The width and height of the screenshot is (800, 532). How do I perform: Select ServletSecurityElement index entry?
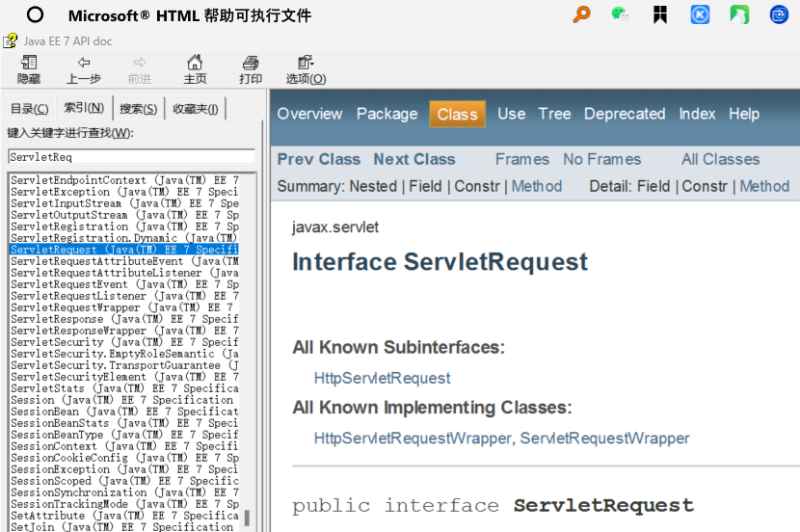point(124,377)
